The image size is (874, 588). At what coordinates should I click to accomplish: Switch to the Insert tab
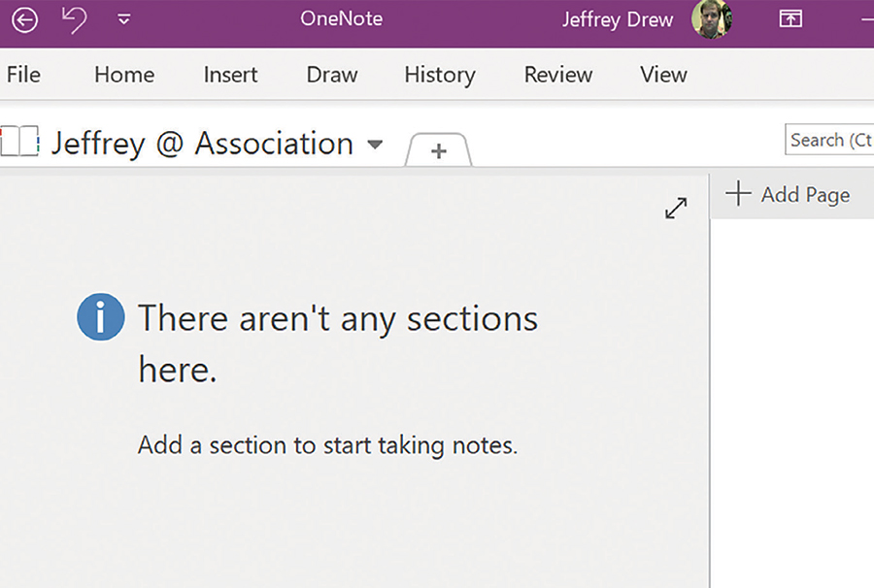coord(230,75)
